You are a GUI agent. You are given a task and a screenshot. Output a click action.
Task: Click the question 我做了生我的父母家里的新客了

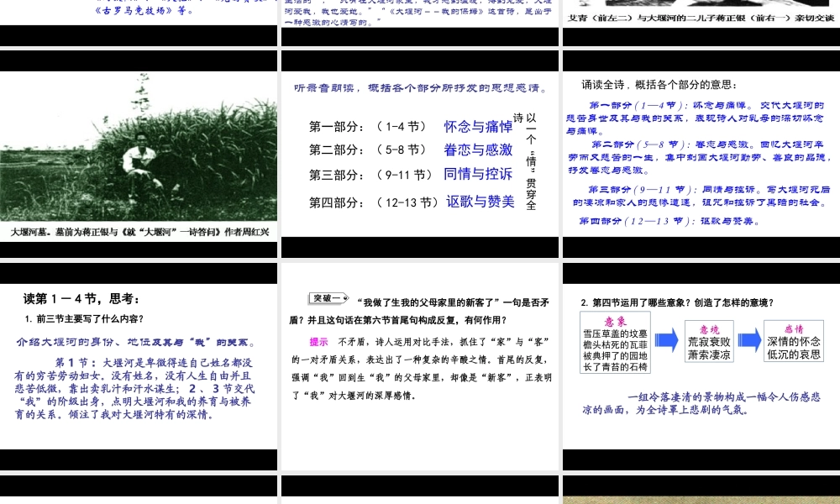tap(420, 311)
